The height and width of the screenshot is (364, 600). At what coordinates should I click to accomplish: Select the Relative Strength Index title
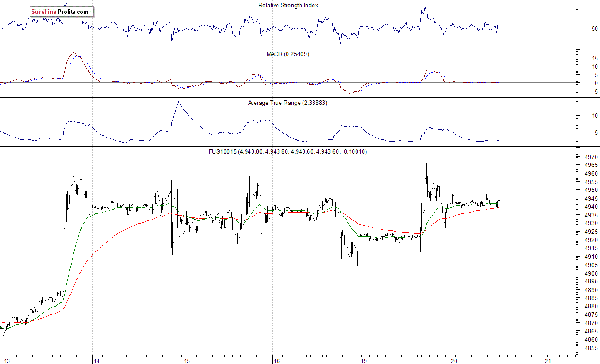(x=288, y=6)
